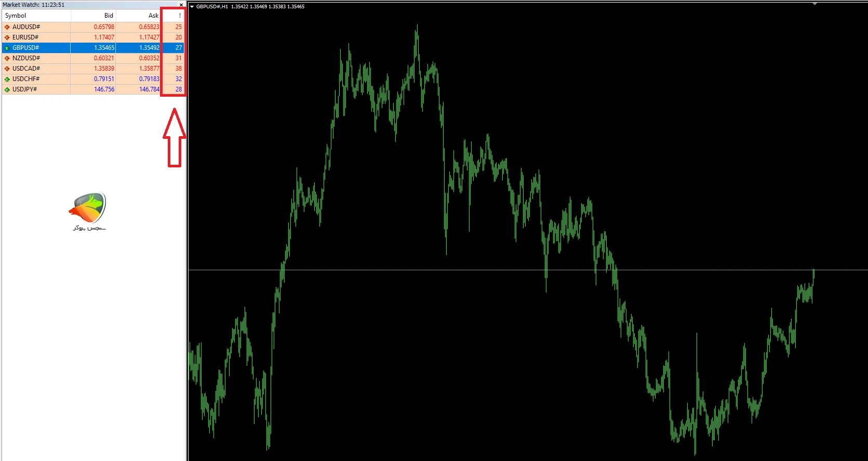Click the down arrow icon beside USDCAD#
868x461 pixels.
click(x=7, y=69)
